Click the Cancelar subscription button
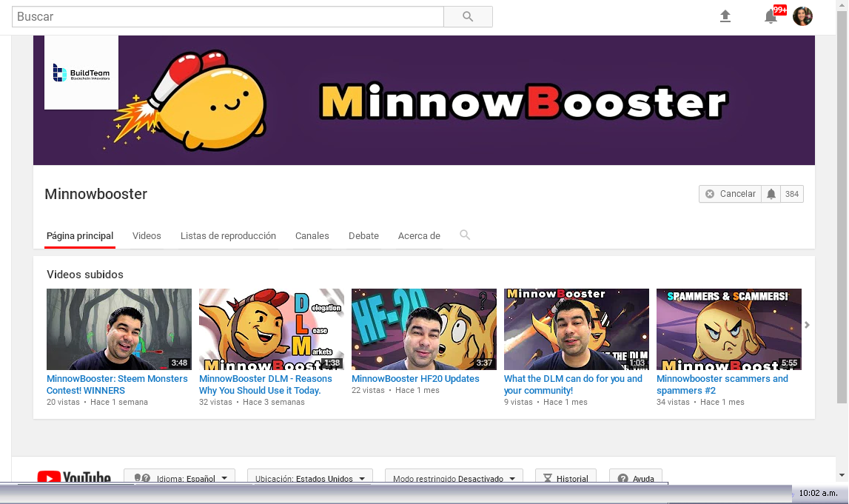The image size is (849, 504). (x=731, y=194)
